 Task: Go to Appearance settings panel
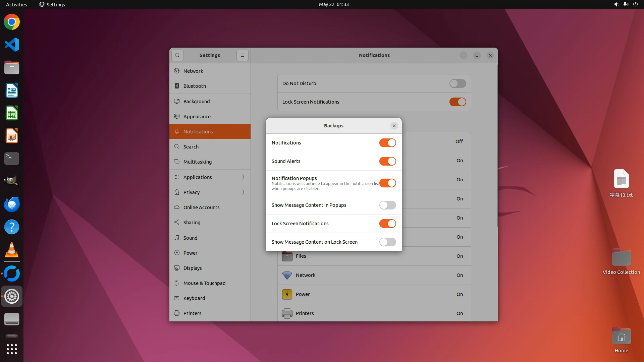[197, 116]
